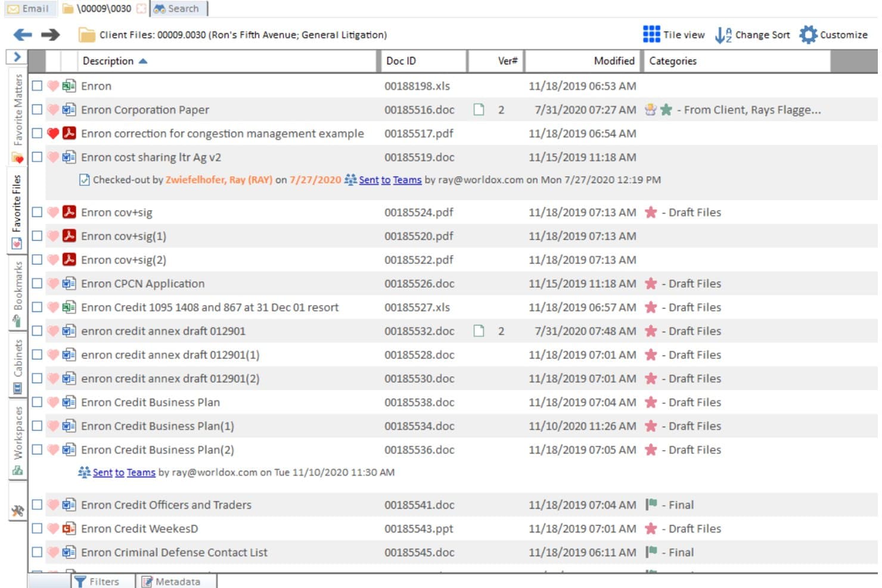Go forward with the black right arrow
Viewport: 882px width, 588px height.
51,35
